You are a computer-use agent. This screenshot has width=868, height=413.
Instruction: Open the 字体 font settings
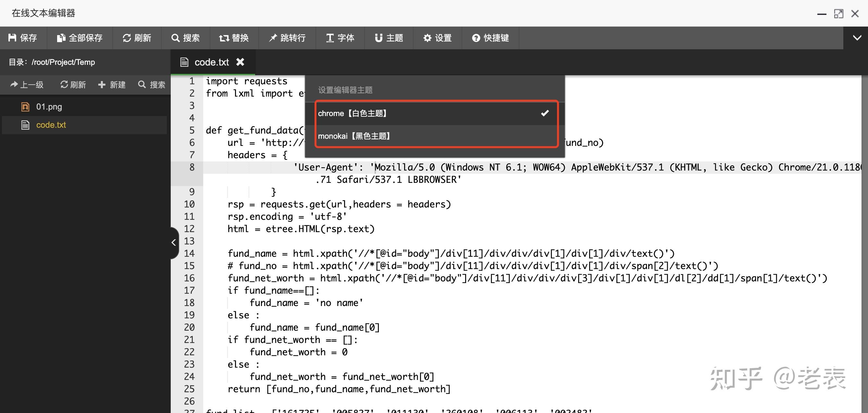340,38
